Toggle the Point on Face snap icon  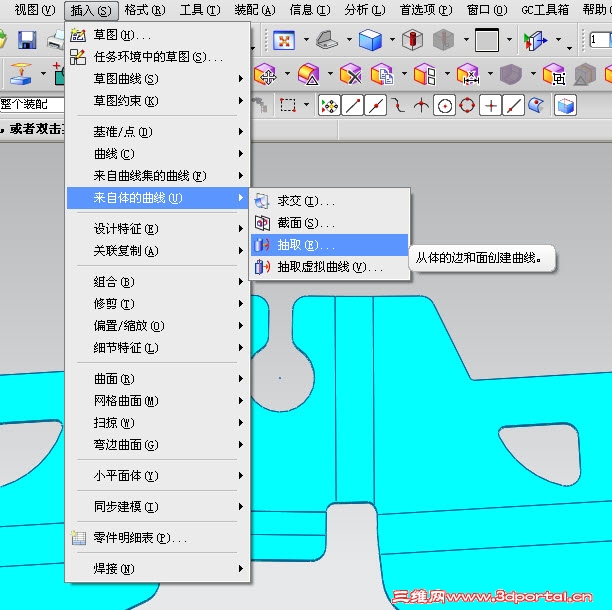536,105
